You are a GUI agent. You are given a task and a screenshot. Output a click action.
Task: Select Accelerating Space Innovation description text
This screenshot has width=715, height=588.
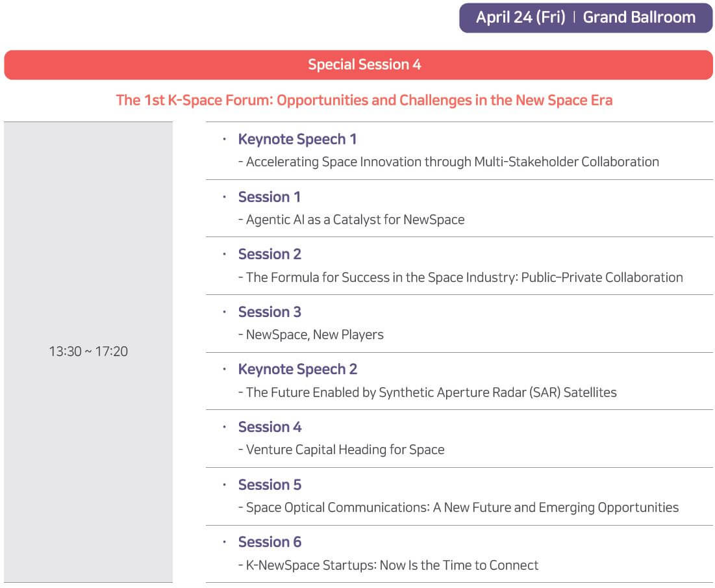coord(449,162)
